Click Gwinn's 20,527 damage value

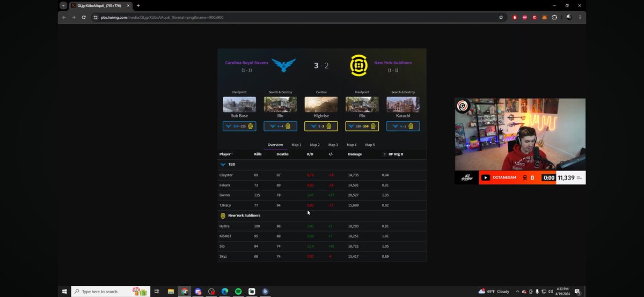[x=353, y=195]
